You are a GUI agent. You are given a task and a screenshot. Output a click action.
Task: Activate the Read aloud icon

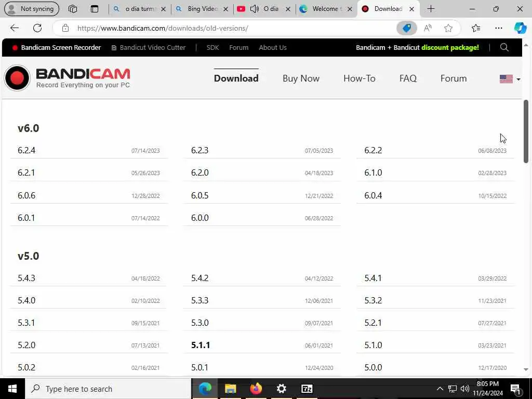tap(428, 28)
